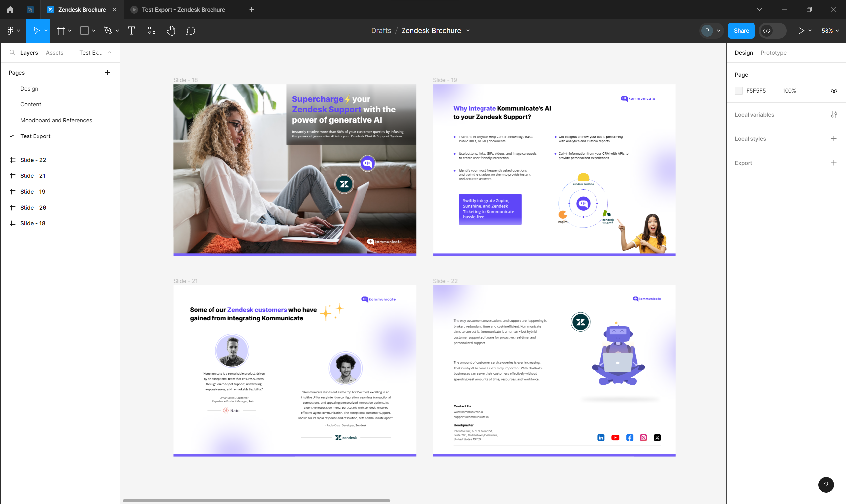
Task: Switch to the Layers tab
Action: tap(29, 52)
